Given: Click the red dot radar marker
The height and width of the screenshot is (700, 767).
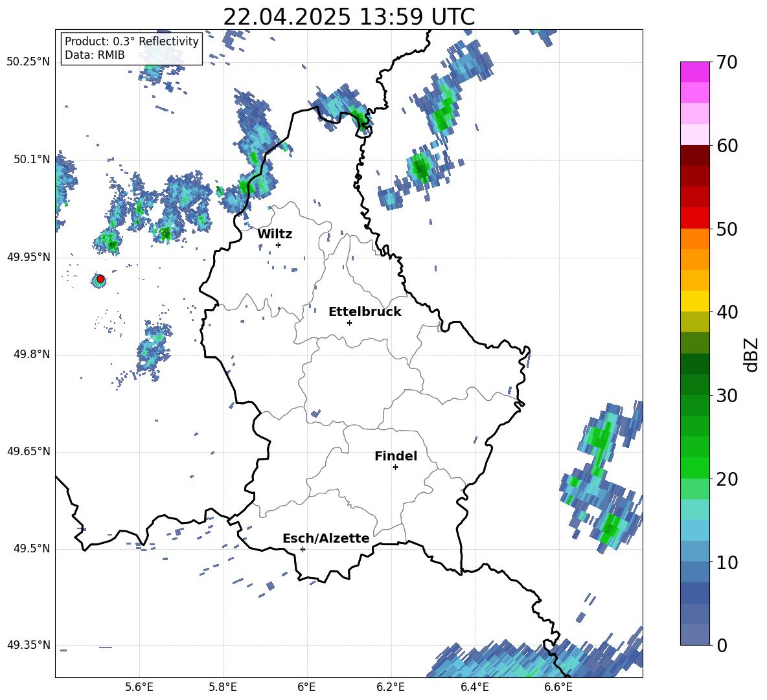Looking at the screenshot, I should pyautogui.click(x=100, y=279).
